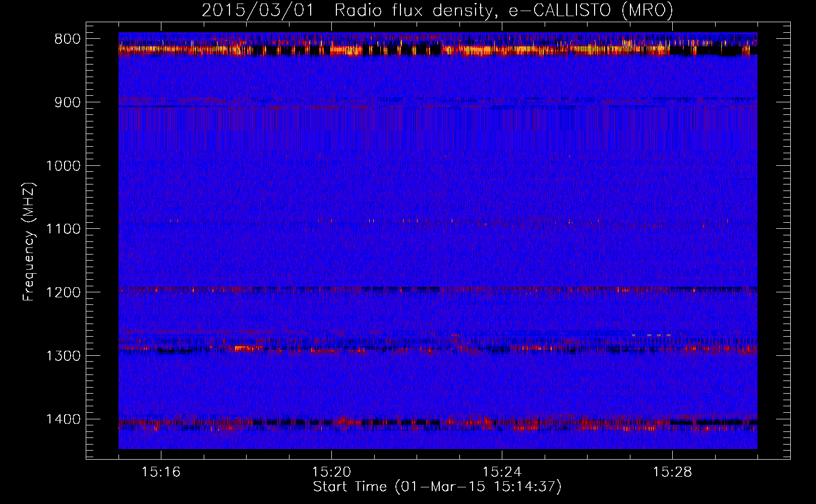Click the 15:28 time tick label
The image size is (816, 504).
click(x=672, y=472)
